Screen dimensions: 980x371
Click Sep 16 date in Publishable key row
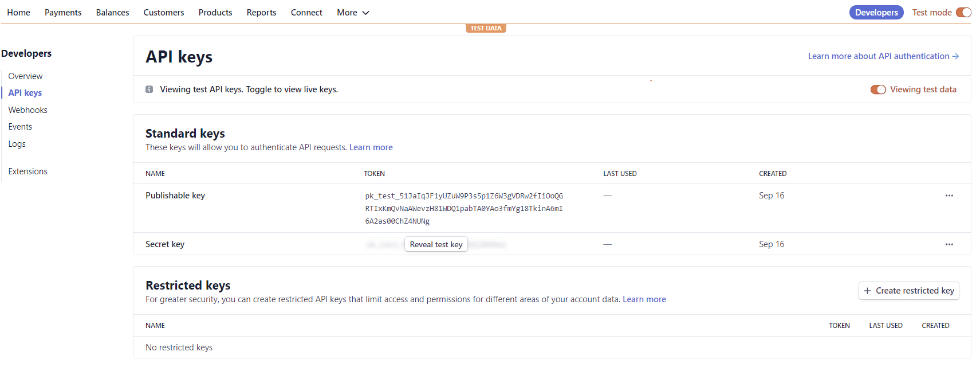(772, 196)
